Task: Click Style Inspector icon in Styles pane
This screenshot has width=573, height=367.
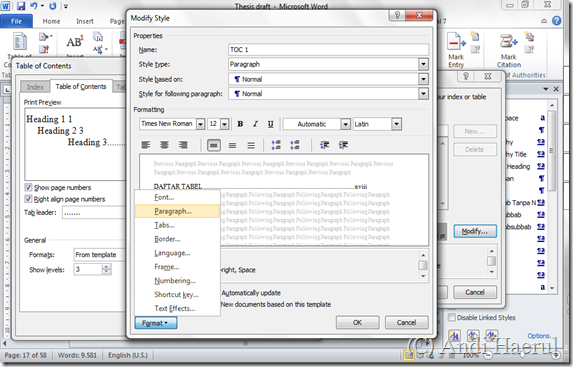Action: pos(473,335)
